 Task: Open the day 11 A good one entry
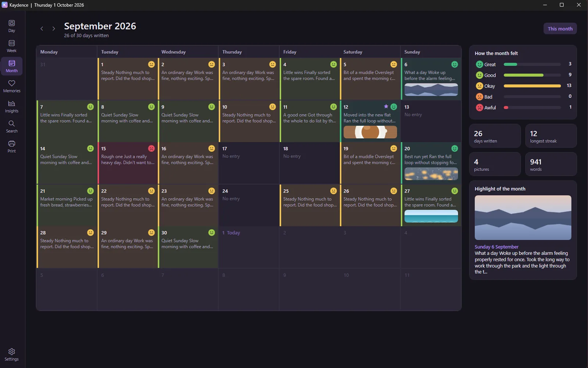coord(310,121)
